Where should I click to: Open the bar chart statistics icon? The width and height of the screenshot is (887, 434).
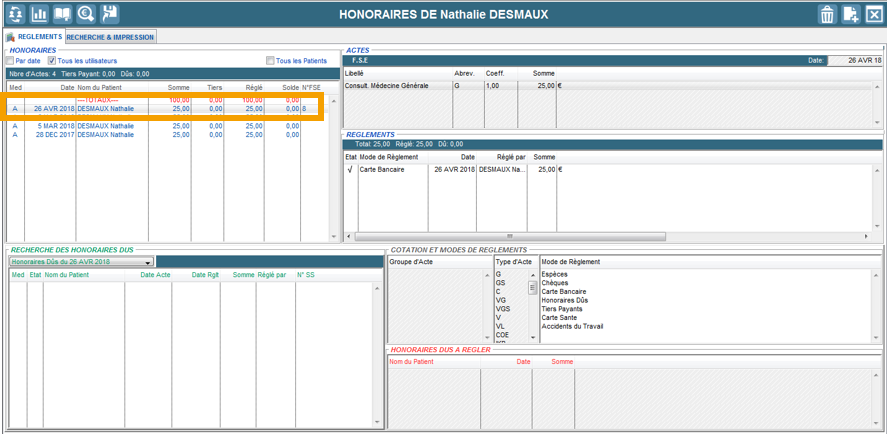39,14
